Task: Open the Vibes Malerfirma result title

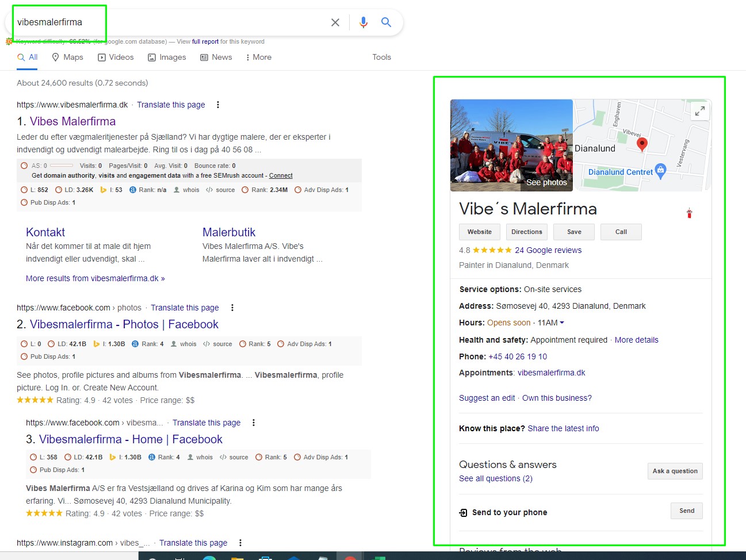Action: tap(72, 121)
